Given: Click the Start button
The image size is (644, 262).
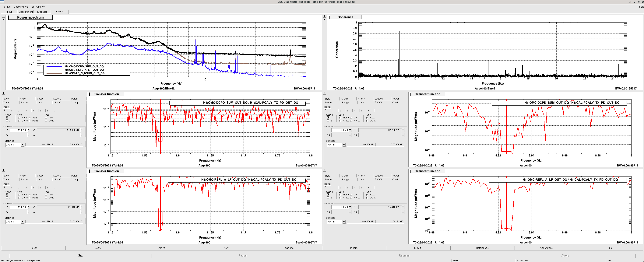Looking at the screenshot, I should tap(81, 256).
